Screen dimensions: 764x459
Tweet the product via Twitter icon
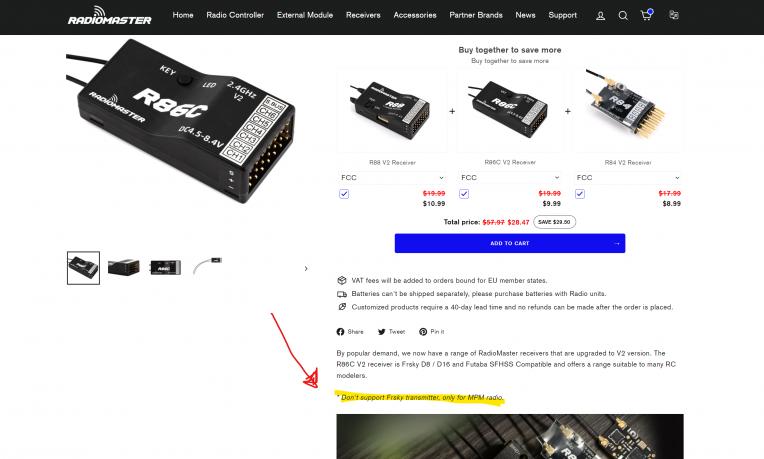coord(391,332)
